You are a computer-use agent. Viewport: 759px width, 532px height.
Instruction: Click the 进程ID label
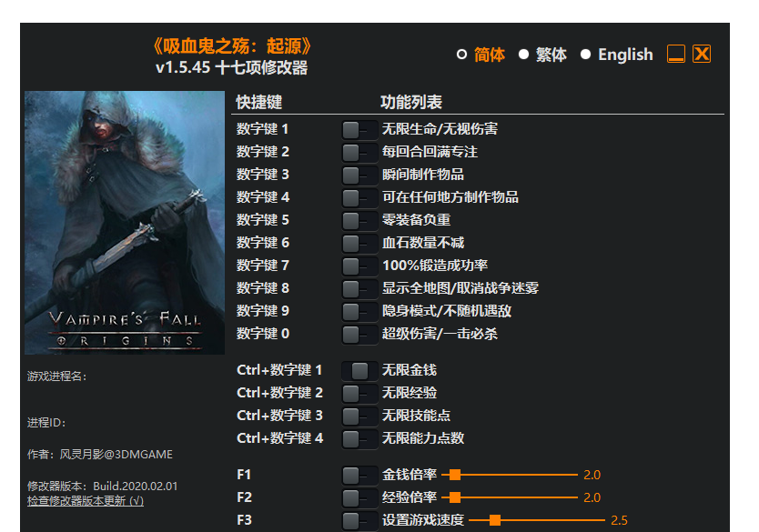click(46, 423)
